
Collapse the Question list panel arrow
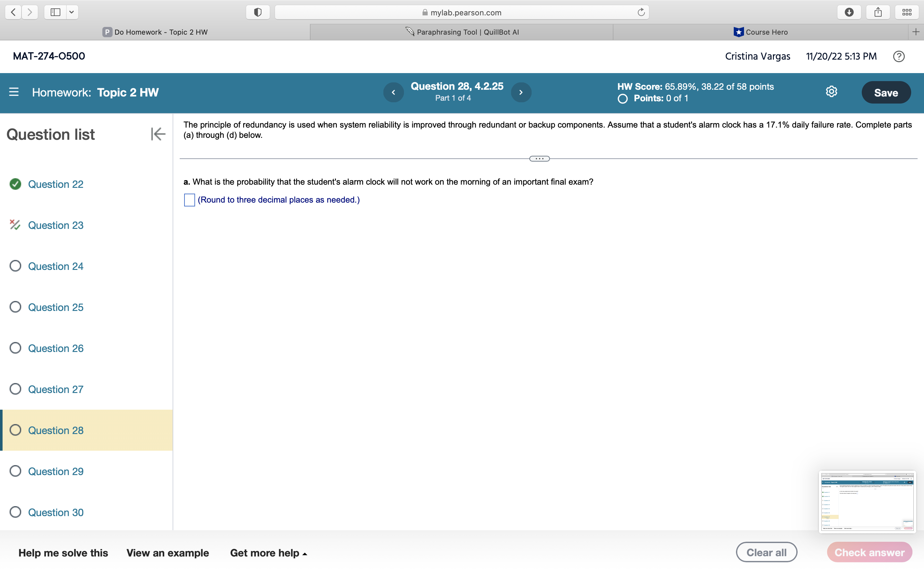pos(158,134)
